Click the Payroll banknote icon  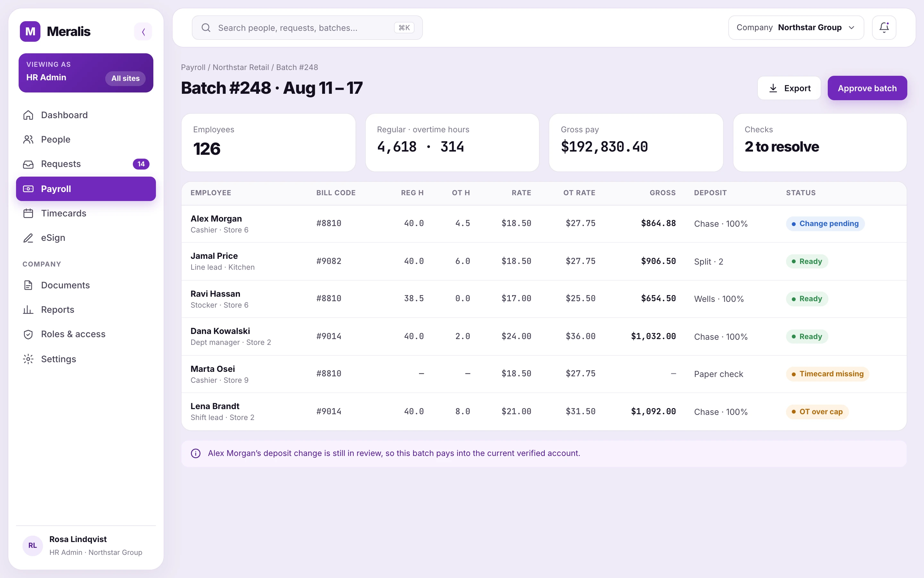(28, 189)
